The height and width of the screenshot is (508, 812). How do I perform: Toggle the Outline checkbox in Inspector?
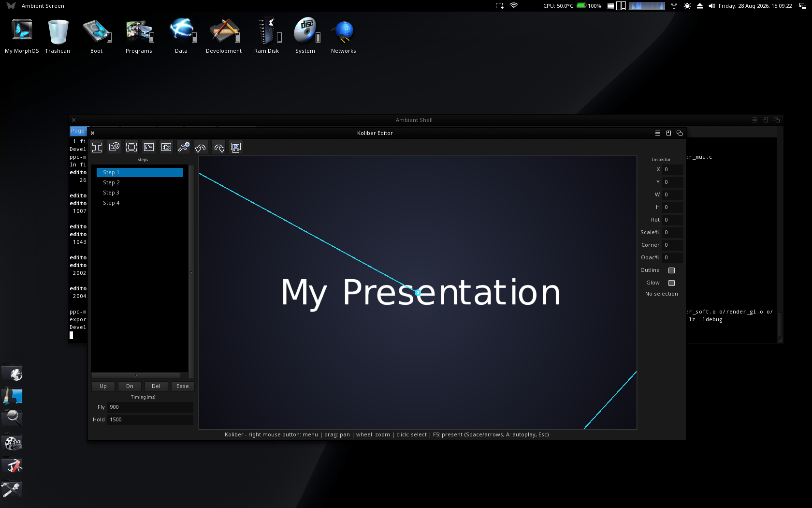pos(671,270)
